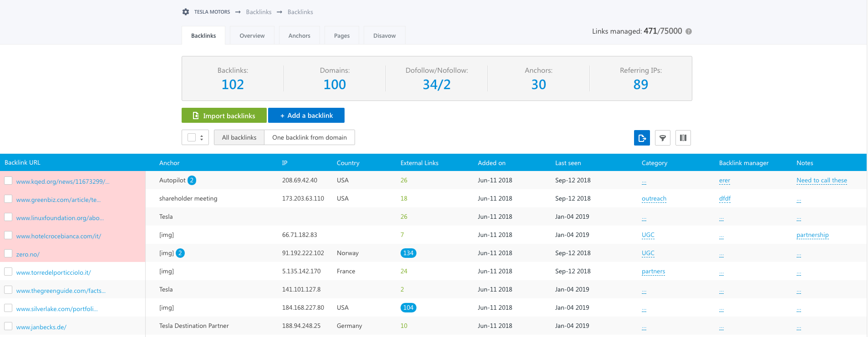868x337 pixels.
Task: Sort by the Last seen column header
Action: click(x=568, y=163)
